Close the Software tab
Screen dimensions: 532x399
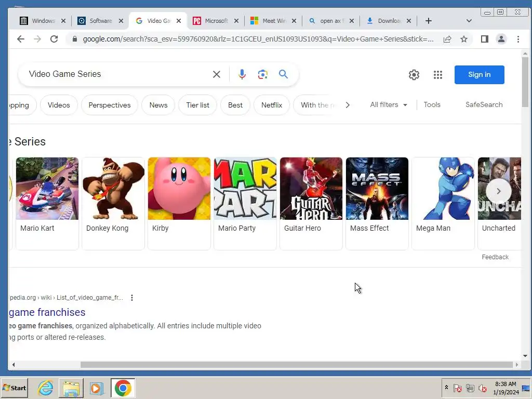click(121, 21)
